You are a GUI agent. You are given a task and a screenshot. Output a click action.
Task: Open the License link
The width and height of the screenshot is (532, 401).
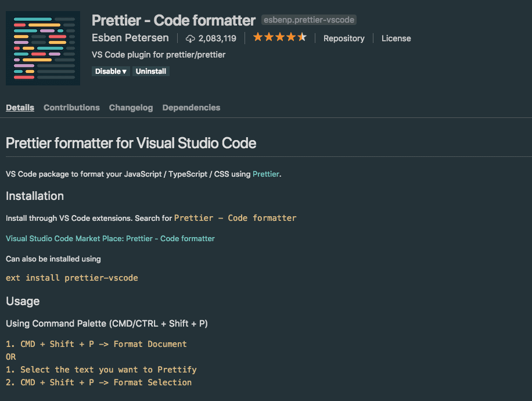[396, 38]
